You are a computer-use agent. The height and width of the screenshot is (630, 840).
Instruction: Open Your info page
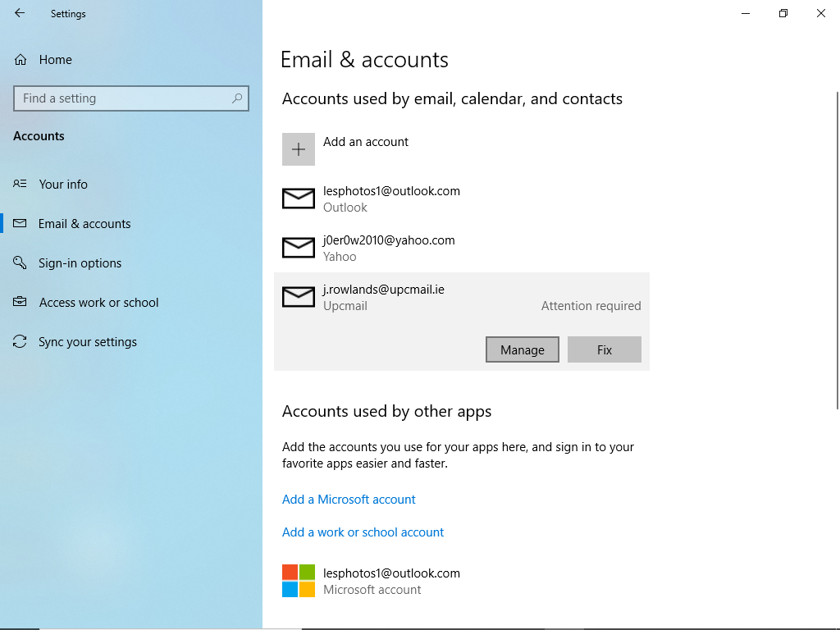coord(63,185)
